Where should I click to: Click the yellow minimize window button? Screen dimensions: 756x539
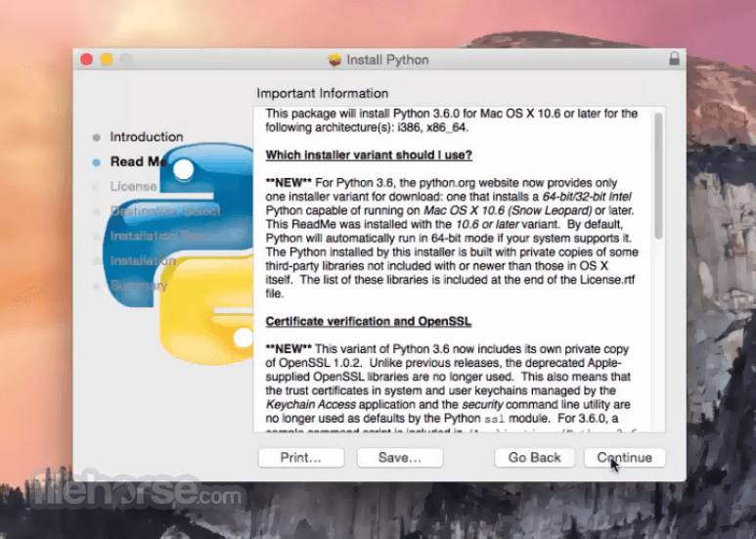(x=107, y=60)
